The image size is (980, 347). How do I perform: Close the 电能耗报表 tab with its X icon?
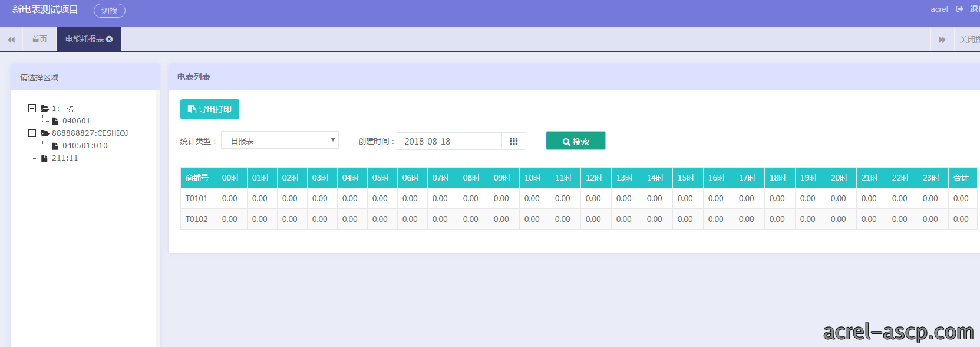110,39
